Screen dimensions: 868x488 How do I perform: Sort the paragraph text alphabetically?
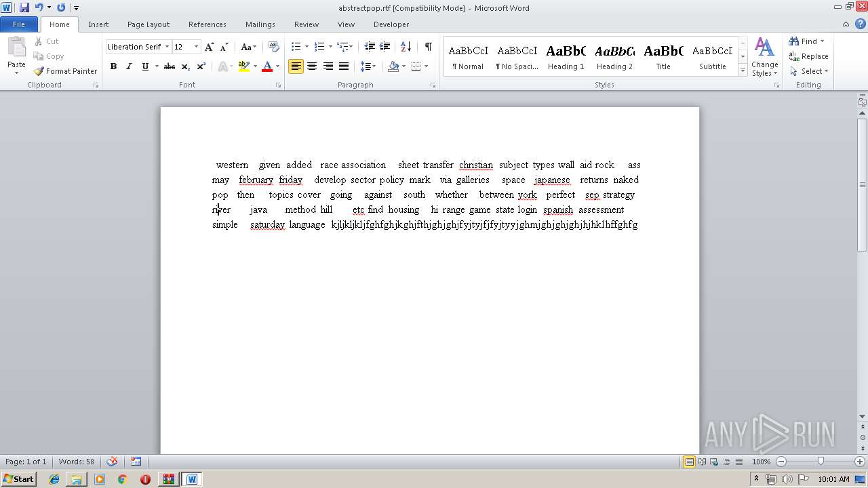406,47
